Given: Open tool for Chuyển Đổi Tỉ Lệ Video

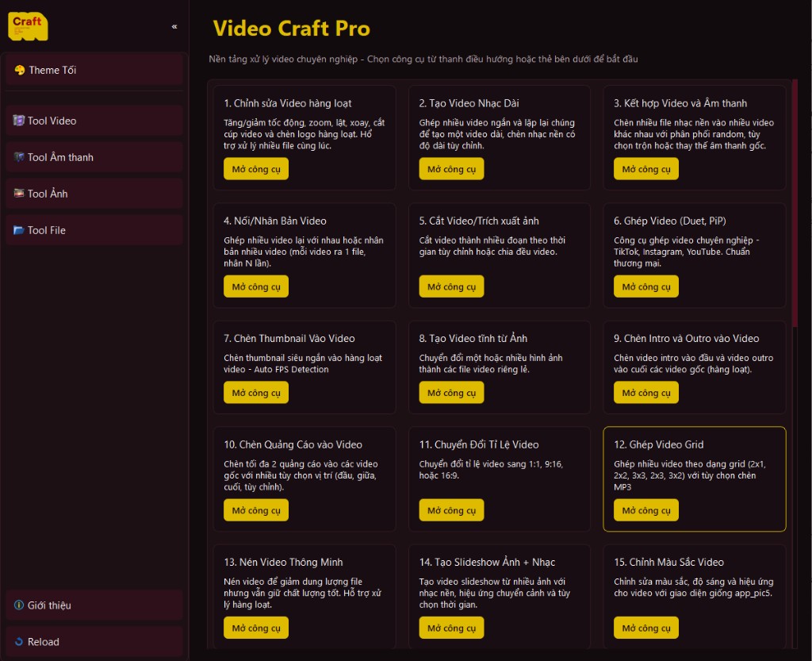Looking at the screenshot, I should click(451, 510).
